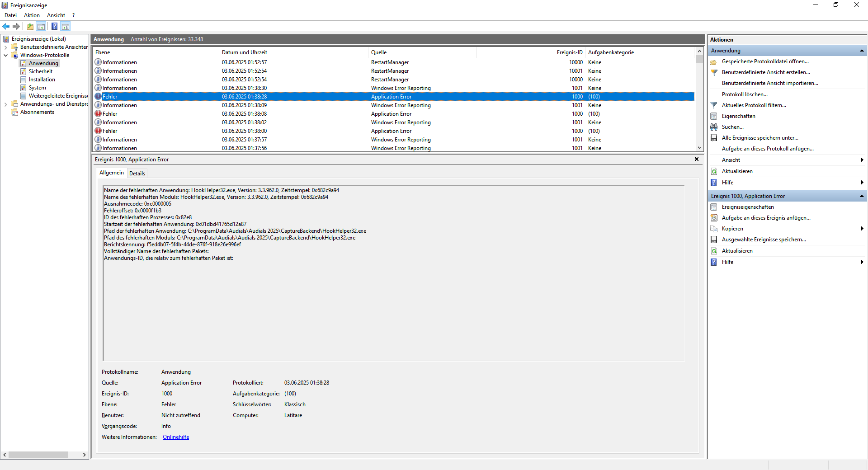The image size is (868, 470).
Task: Select Ereignisanzeige (Lokal) root node
Action: coord(39,39)
